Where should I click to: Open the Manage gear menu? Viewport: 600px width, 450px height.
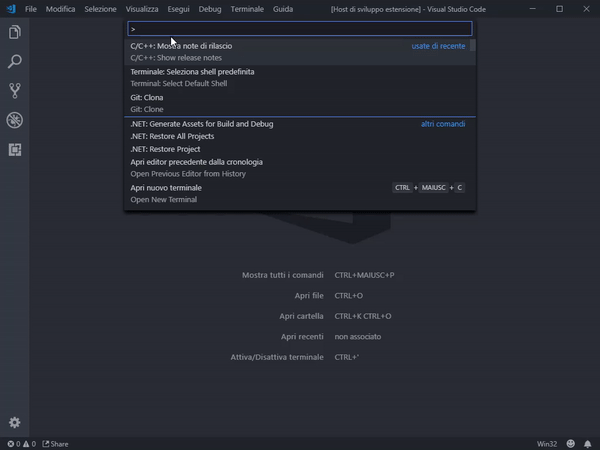pos(15,422)
